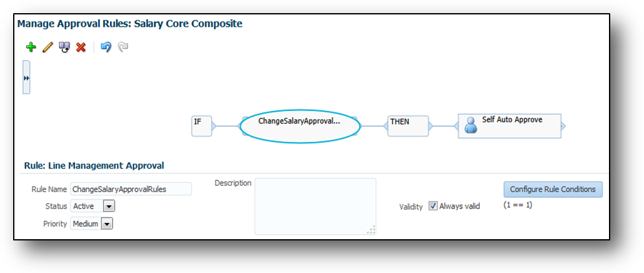Click the greyed-out Redo arrow icon
Viewport: 644px width, 273px height.
tap(123, 47)
